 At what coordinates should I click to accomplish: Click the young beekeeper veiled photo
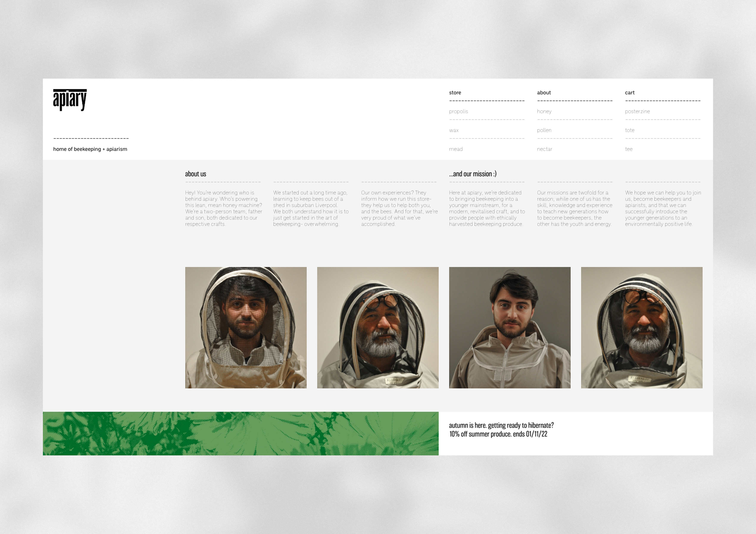(x=246, y=327)
